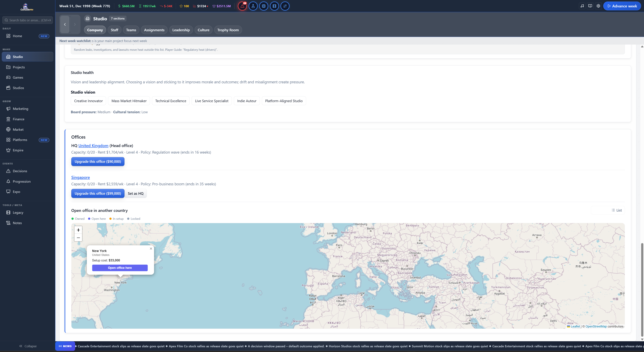Go back with the left chevron button
644x352 pixels.
[x=65, y=24]
